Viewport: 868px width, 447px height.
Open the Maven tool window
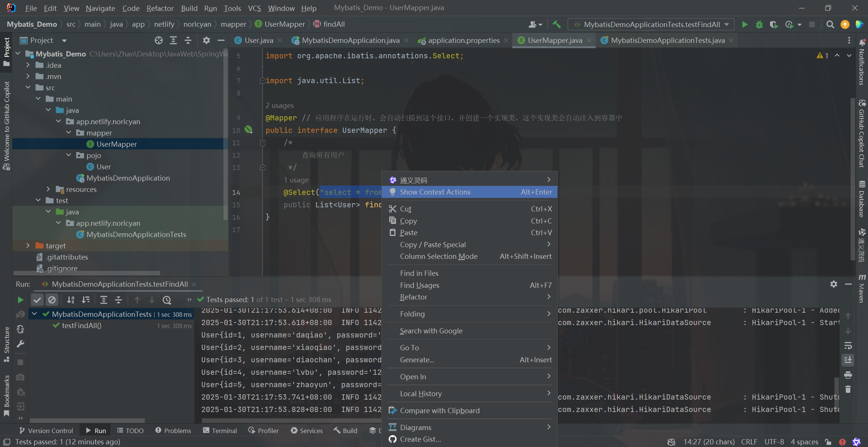[862, 288]
